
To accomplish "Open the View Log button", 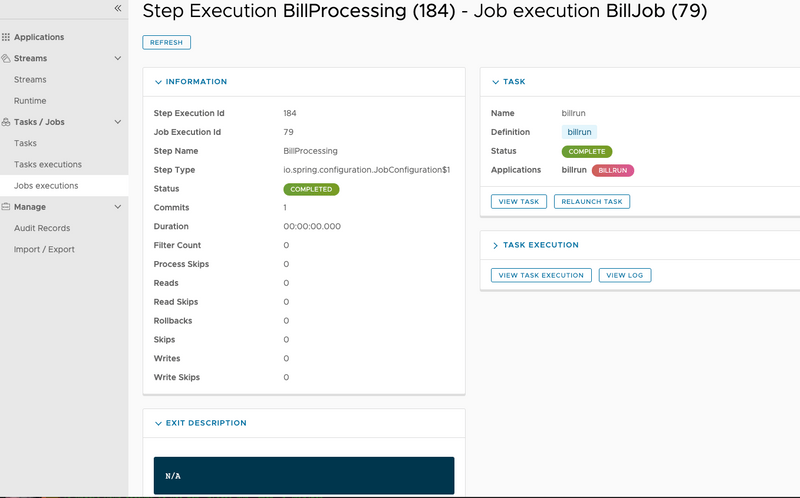I will (625, 275).
